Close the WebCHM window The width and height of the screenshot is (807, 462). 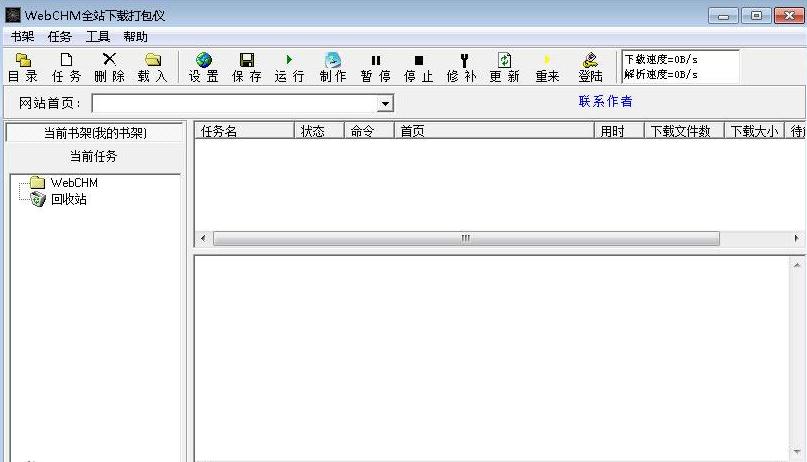pyautogui.click(x=789, y=15)
